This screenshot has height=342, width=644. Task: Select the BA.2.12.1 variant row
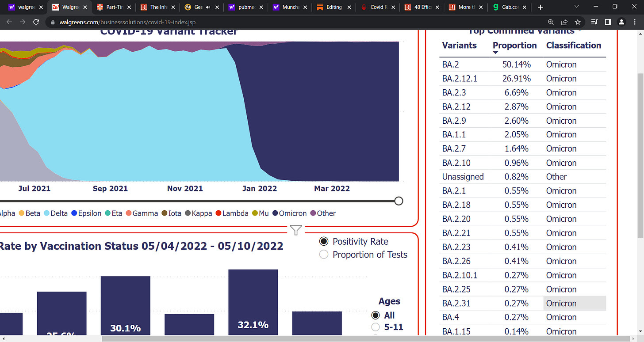pos(523,79)
